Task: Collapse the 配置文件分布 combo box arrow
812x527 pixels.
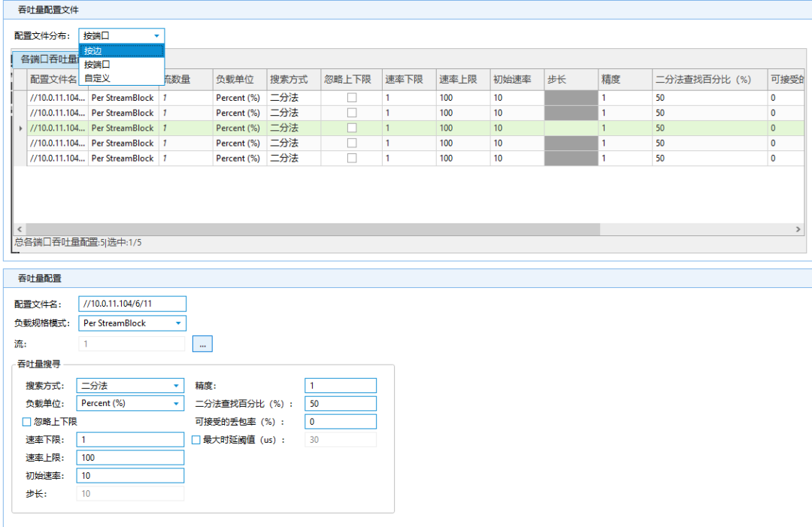Action: 156,35
